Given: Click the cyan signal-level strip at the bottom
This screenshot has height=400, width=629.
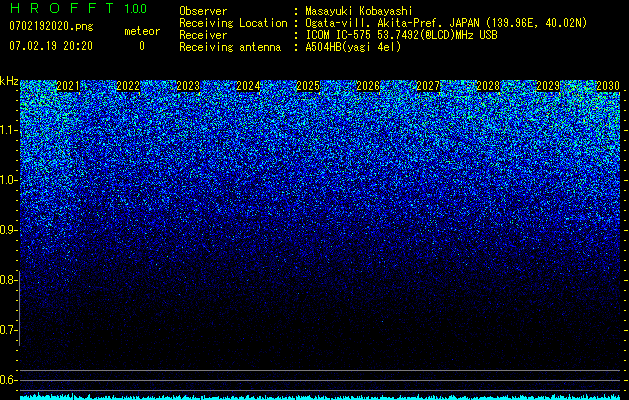Looking at the screenshot, I should [320, 396].
